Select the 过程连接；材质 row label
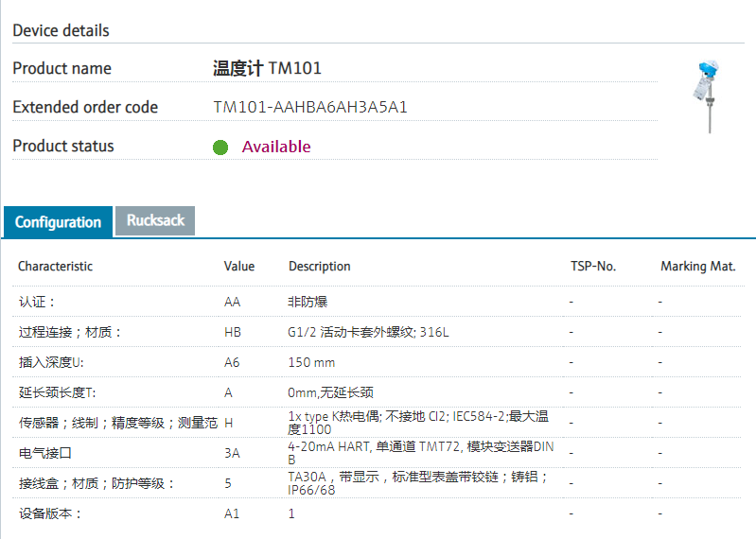 point(71,332)
